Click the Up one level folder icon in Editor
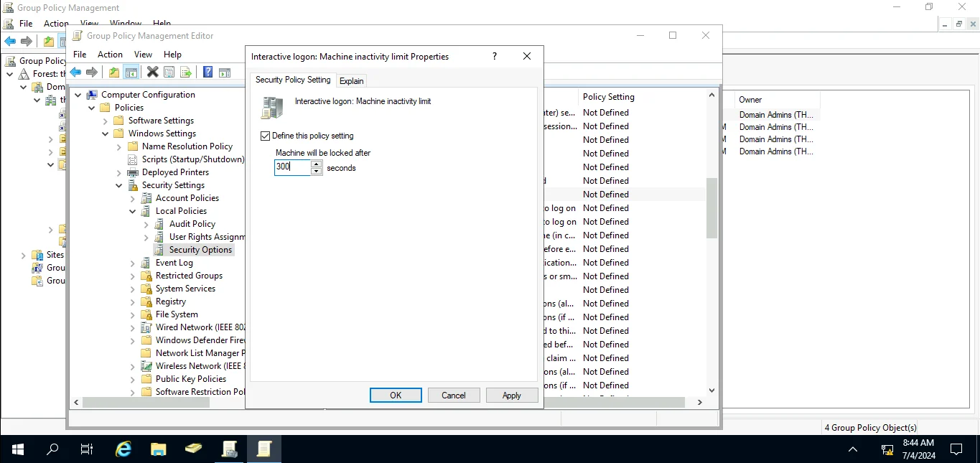 pos(114,72)
